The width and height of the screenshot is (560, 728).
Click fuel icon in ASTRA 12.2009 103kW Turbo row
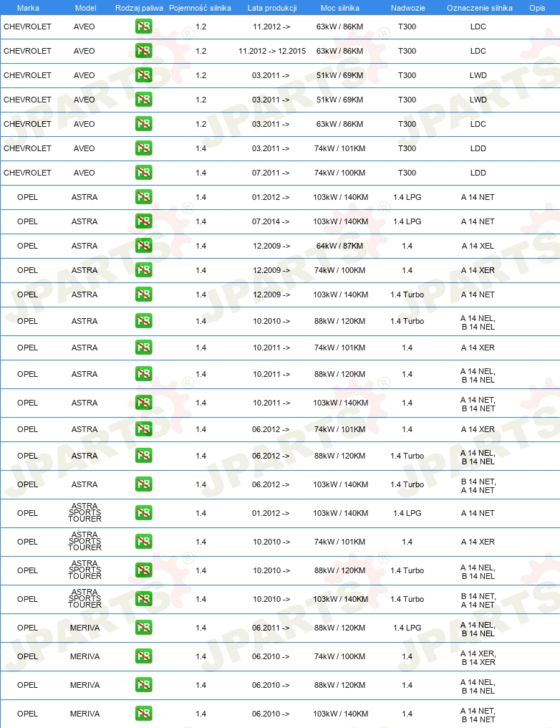tap(144, 294)
